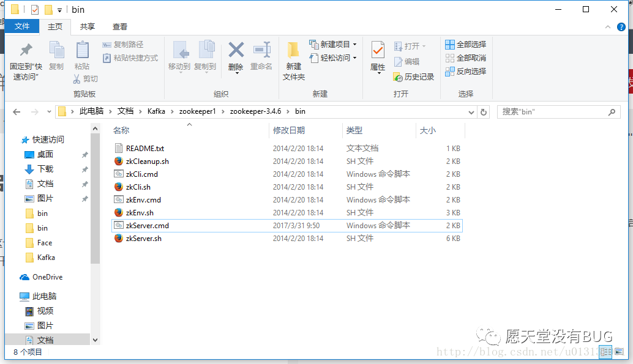Click History (历史记录) button
Viewport: 633px width, 364px height.
[x=414, y=76]
